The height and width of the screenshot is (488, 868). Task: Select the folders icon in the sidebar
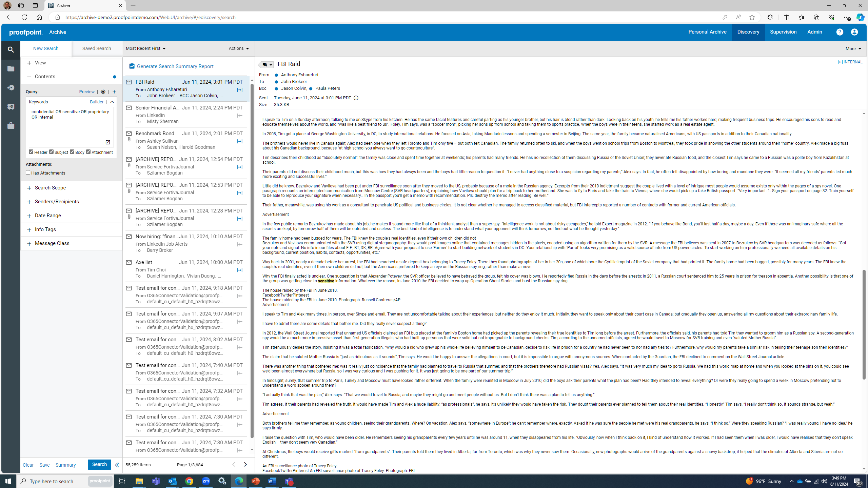pos(11,68)
